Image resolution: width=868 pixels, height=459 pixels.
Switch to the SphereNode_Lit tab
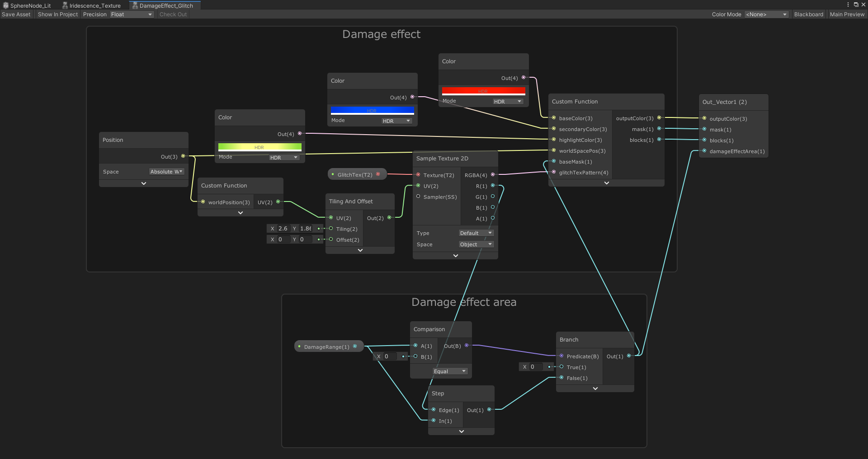pyautogui.click(x=27, y=5)
